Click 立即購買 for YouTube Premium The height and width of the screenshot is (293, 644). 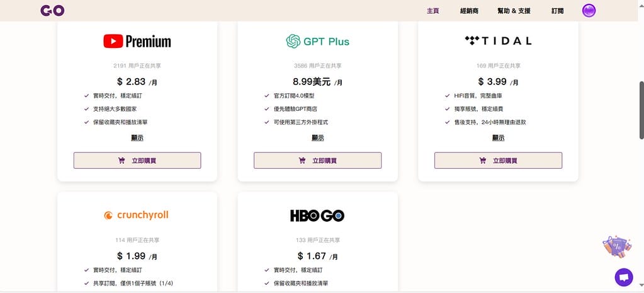point(137,161)
